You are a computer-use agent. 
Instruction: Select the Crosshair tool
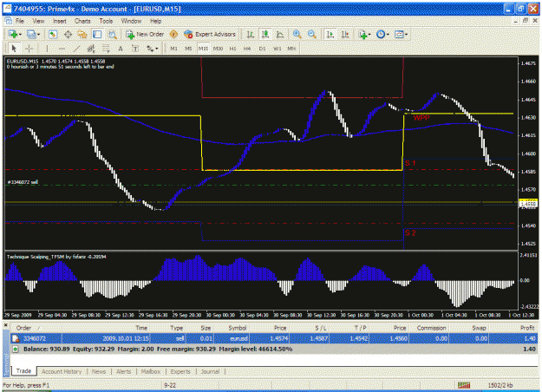click(29, 49)
